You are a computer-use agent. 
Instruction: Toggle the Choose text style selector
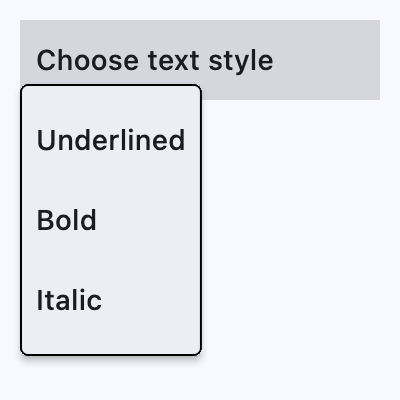point(200,60)
